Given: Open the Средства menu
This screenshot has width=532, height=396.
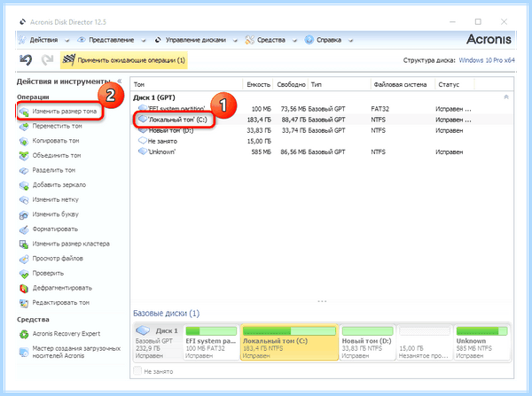Looking at the screenshot, I should tap(270, 40).
